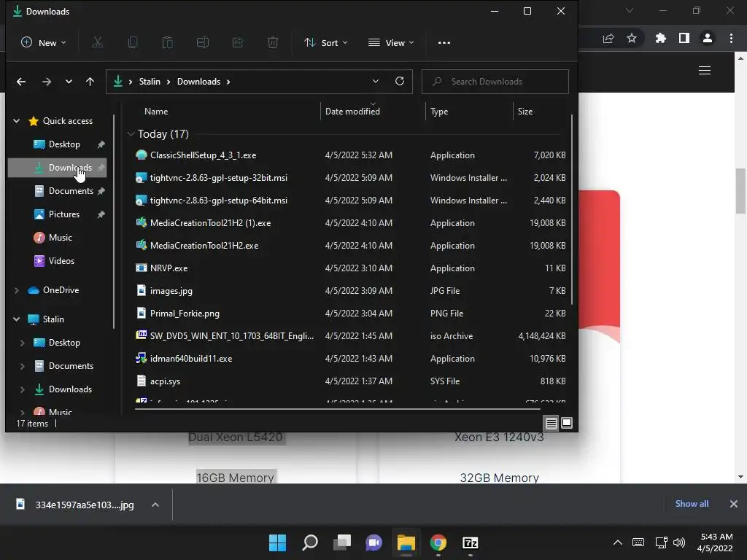
Task: Select Music in Quick access
Action: pos(57,238)
